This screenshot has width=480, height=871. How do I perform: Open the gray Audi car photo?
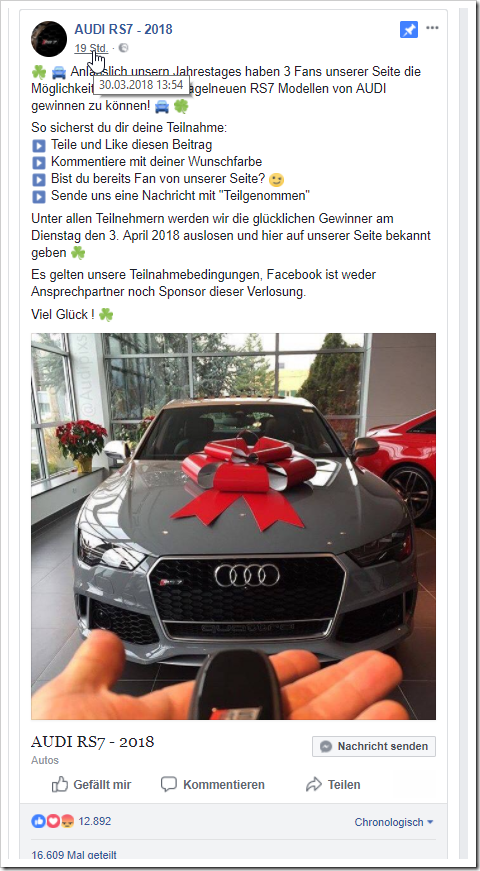233,526
